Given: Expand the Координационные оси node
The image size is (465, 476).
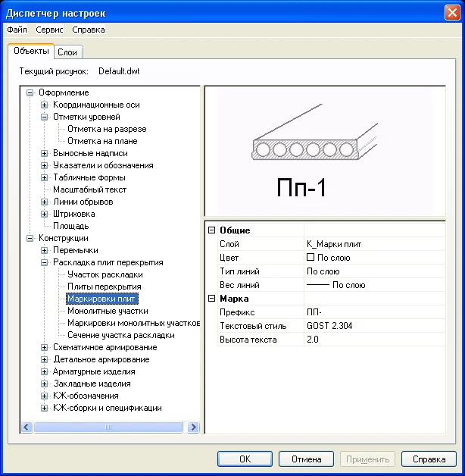Looking at the screenshot, I should [x=45, y=105].
